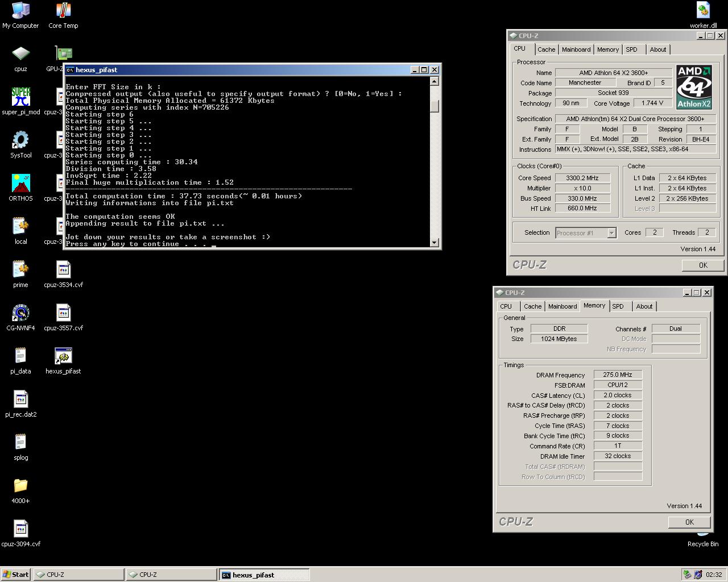Click console vertical scrollbar thumb

[435, 106]
